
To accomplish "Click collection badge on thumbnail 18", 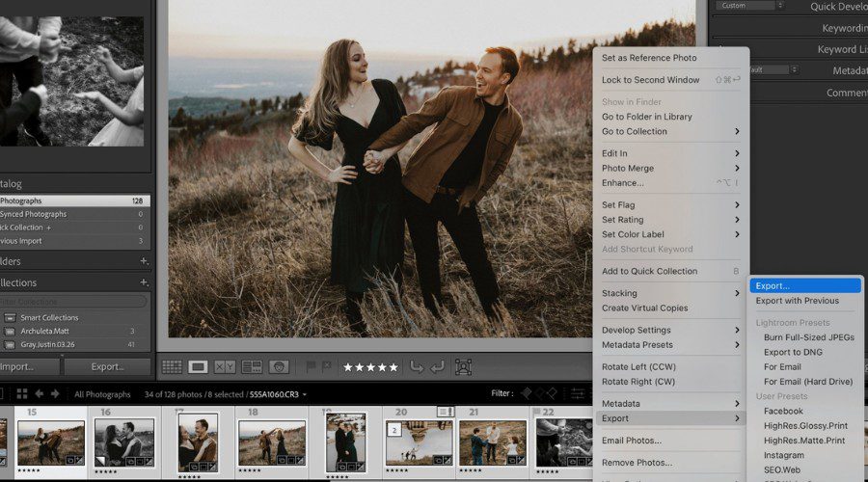I will pos(283,460).
